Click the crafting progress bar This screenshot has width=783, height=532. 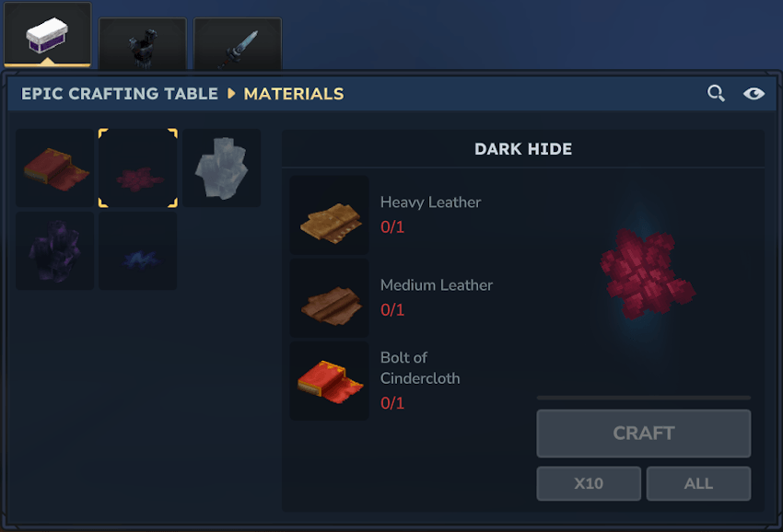coord(644,398)
